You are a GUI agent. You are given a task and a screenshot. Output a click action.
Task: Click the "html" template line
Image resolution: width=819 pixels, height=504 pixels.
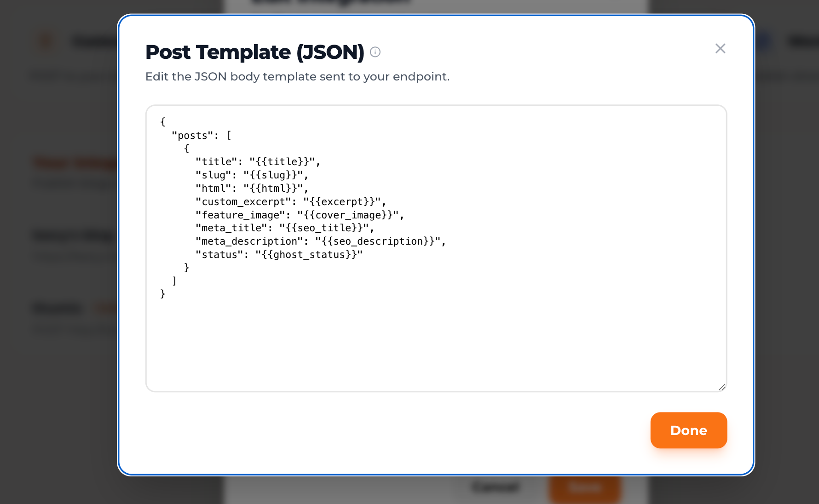tap(251, 189)
